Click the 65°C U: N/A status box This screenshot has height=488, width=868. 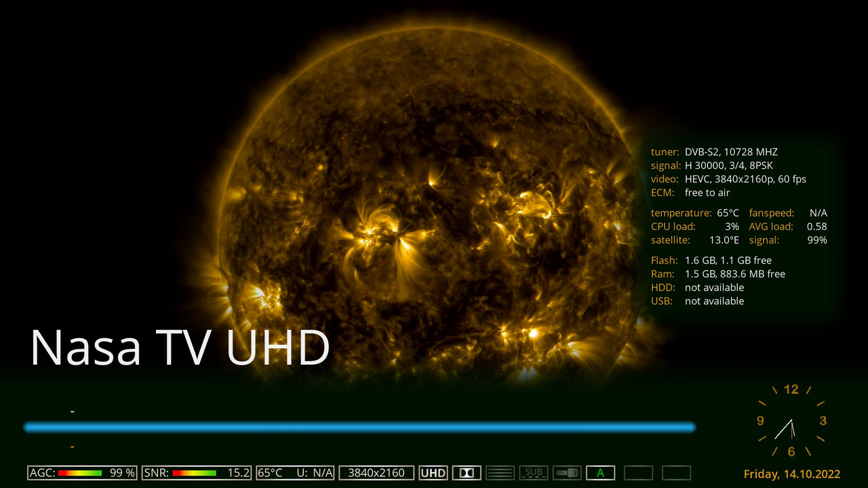(295, 473)
